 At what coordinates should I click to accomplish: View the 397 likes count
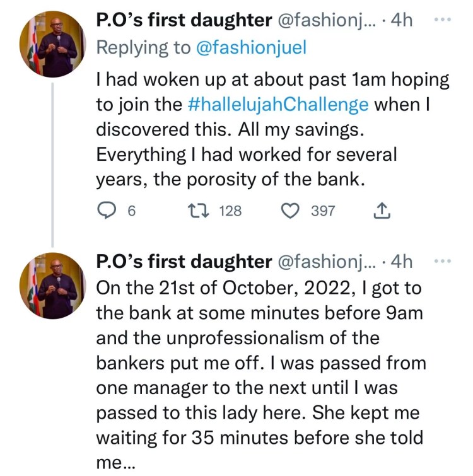(x=323, y=211)
